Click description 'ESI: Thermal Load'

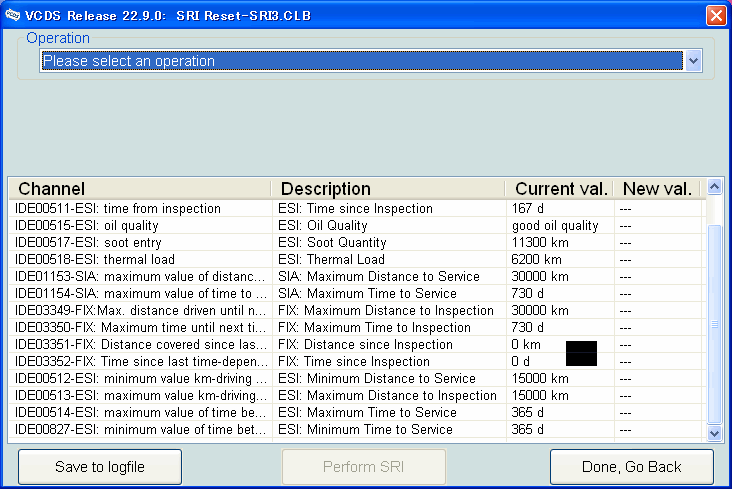tap(331, 259)
